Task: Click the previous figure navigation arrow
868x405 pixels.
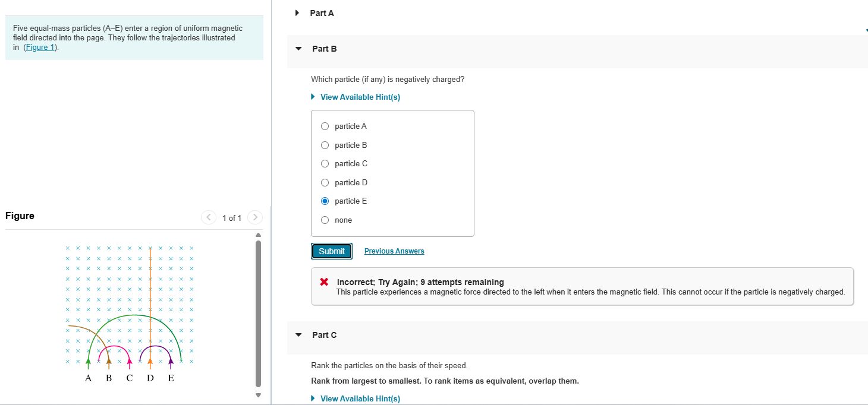Action: [209, 217]
